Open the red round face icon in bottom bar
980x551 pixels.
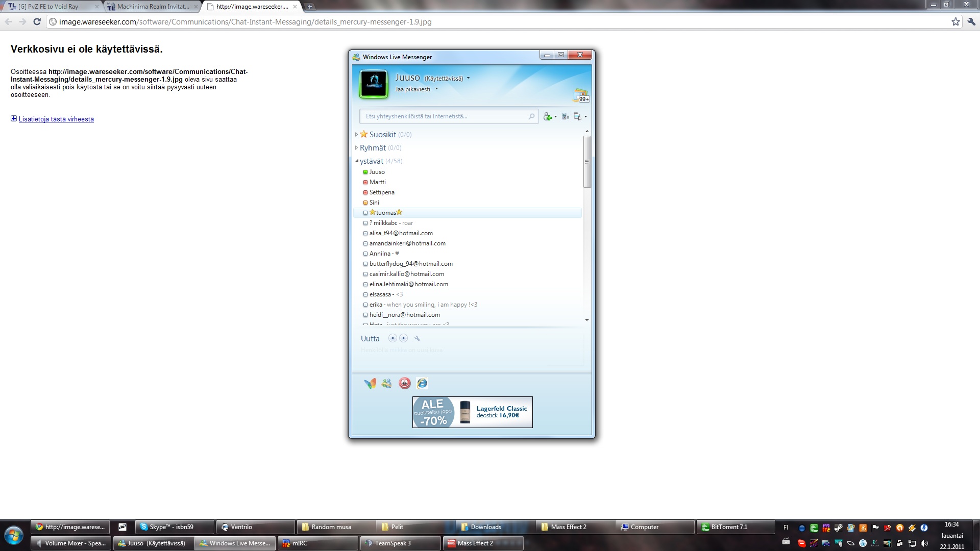coord(405,383)
